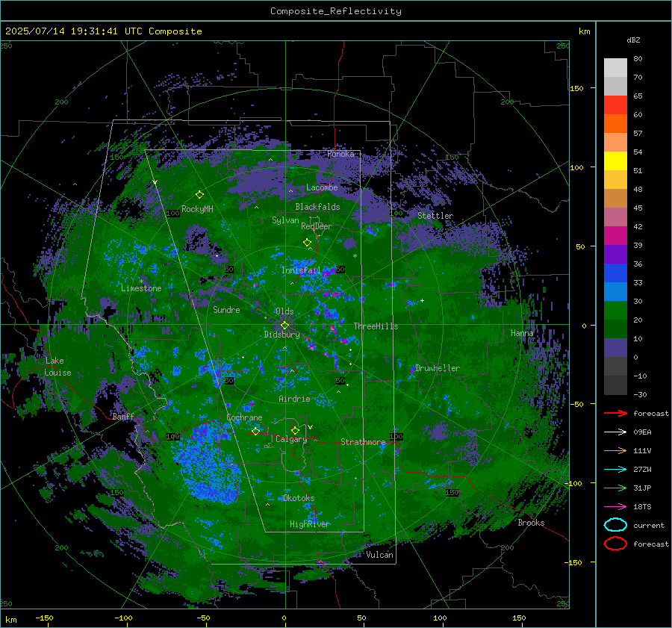Click the Banff label
672x628 pixels.
123,417
